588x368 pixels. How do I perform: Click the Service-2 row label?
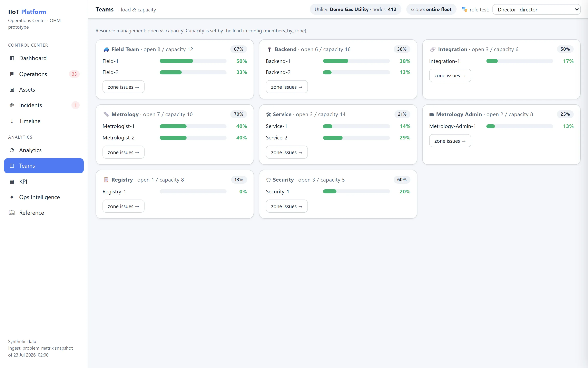point(276,138)
